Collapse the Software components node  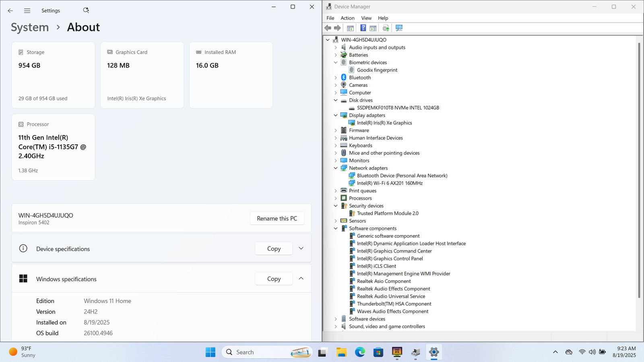(336, 228)
